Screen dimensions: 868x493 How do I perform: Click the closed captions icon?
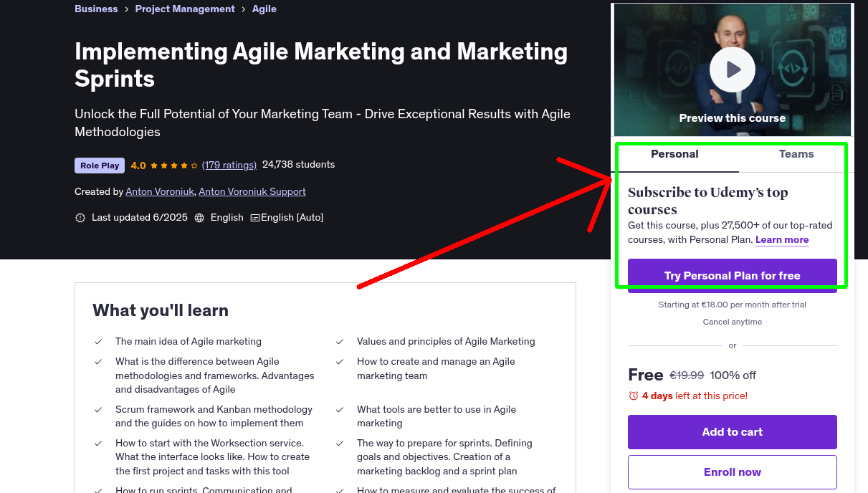tap(254, 218)
